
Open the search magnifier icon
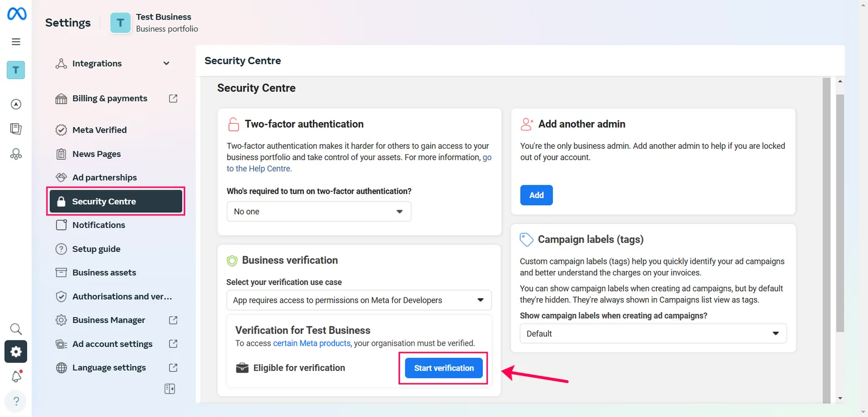pyautogui.click(x=16, y=329)
